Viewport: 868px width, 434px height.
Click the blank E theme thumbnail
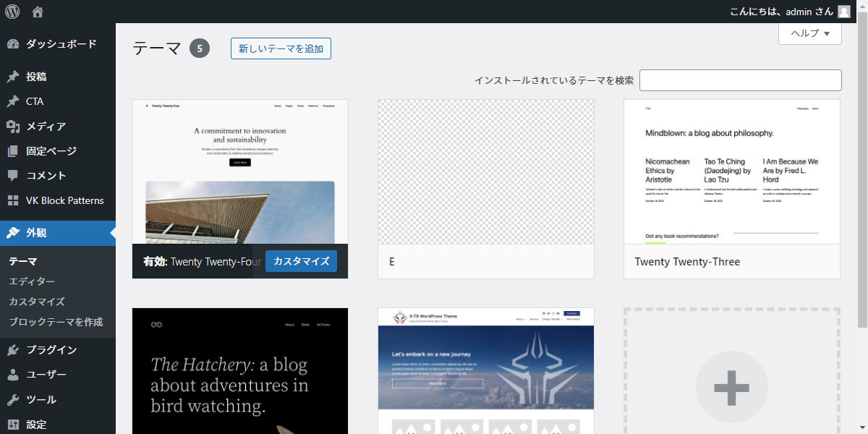[x=486, y=171]
